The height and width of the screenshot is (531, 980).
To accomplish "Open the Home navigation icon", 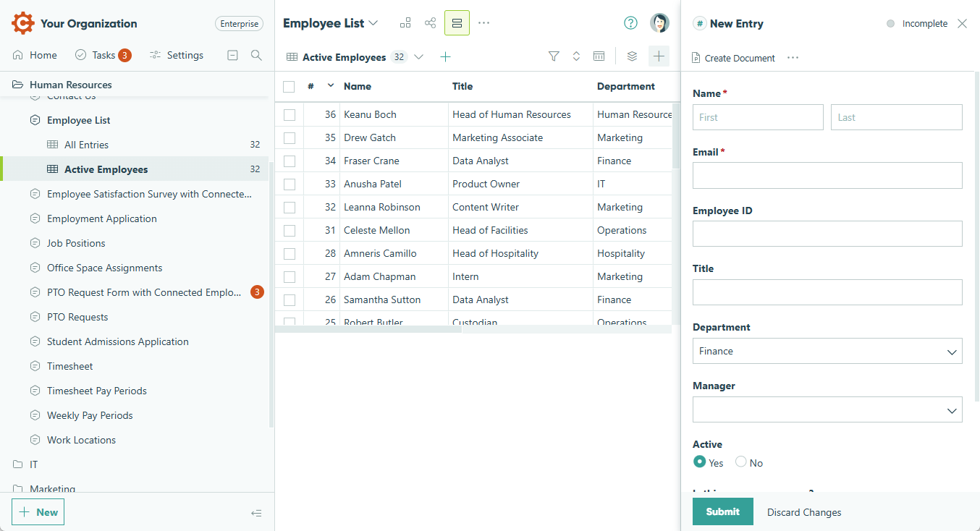I will coord(18,55).
